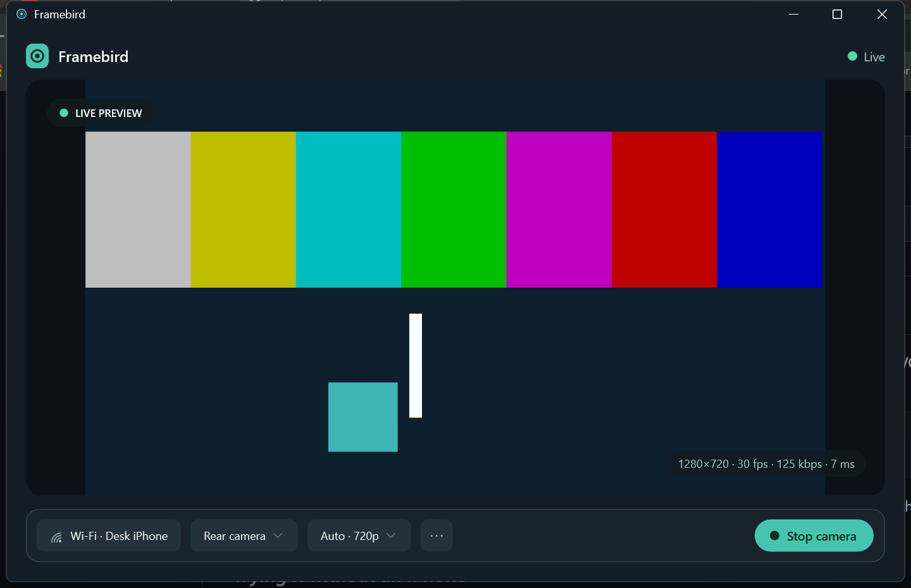Expand the Auto · 720p quality dropdown
Viewport: 911px width, 588px height.
click(x=359, y=536)
